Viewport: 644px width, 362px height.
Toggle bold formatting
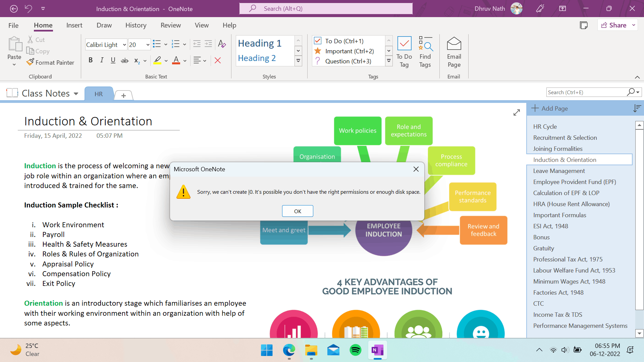pos(90,60)
